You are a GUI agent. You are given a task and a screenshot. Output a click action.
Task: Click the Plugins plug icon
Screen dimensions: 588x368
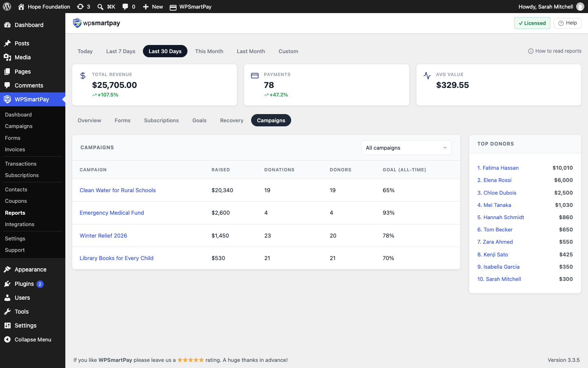coord(7,284)
